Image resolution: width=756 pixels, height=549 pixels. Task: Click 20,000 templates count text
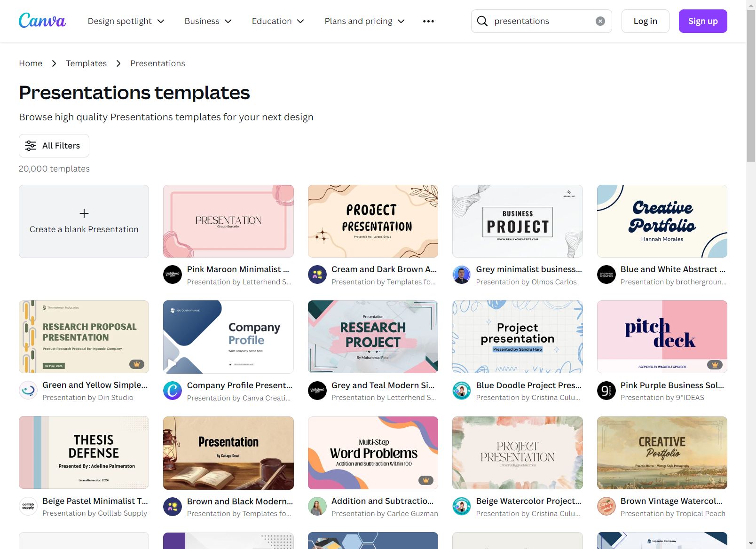tap(54, 169)
